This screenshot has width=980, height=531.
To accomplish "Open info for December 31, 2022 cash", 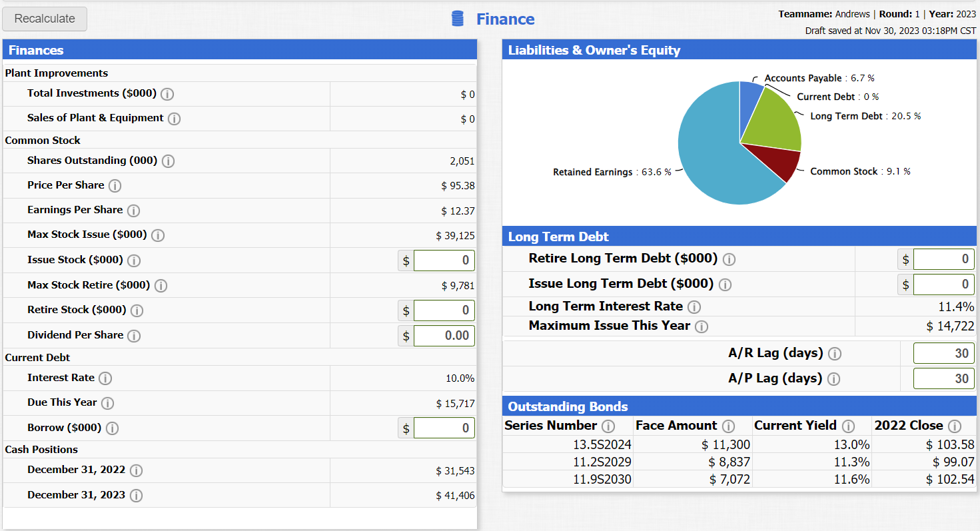I will [137, 470].
